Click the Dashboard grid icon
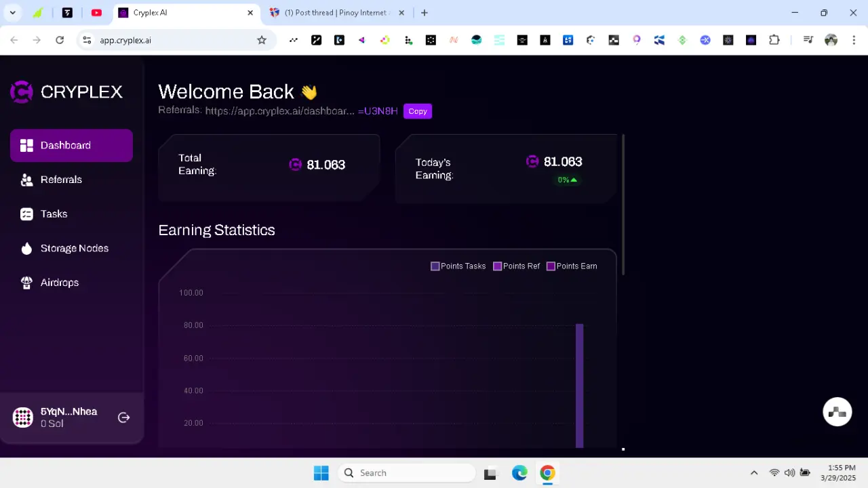The image size is (868, 488). (x=26, y=145)
